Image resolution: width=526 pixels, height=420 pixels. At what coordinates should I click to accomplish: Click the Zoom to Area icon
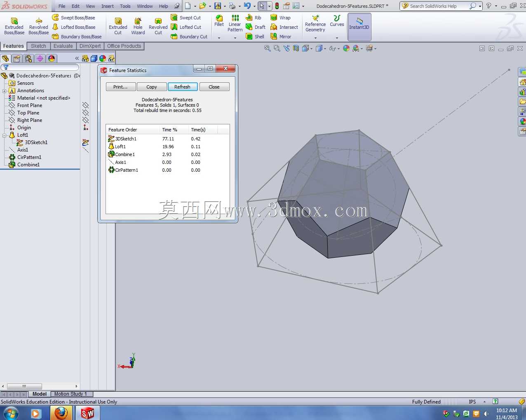pos(277,48)
